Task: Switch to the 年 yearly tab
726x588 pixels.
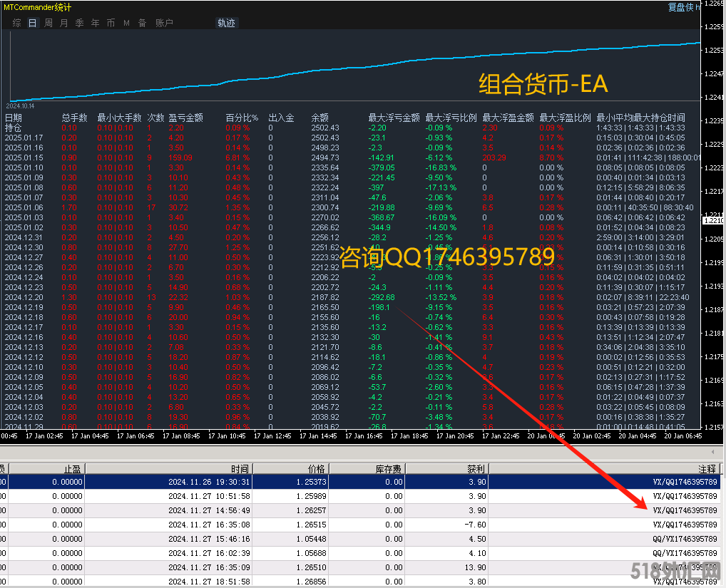Action: [x=96, y=23]
